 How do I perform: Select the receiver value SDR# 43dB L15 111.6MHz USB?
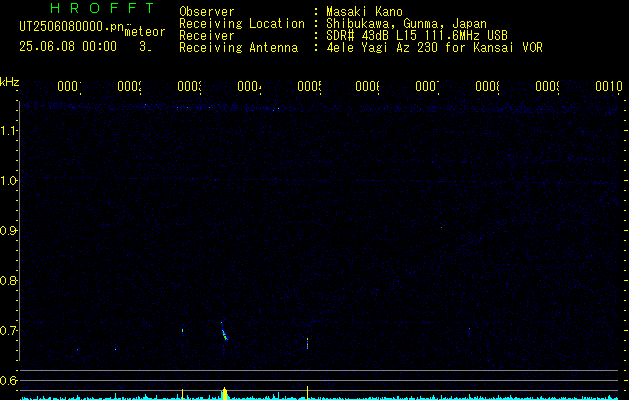point(417,36)
